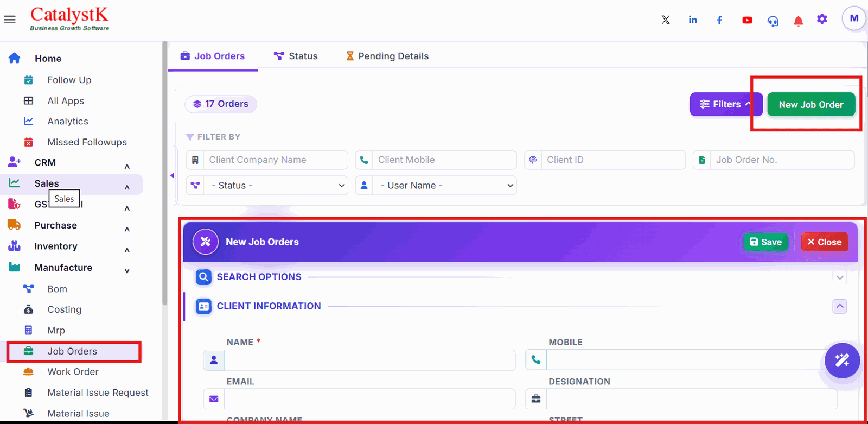This screenshot has width=868, height=424.
Task: Expand the Purchase menu section
Action: (127, 229)
